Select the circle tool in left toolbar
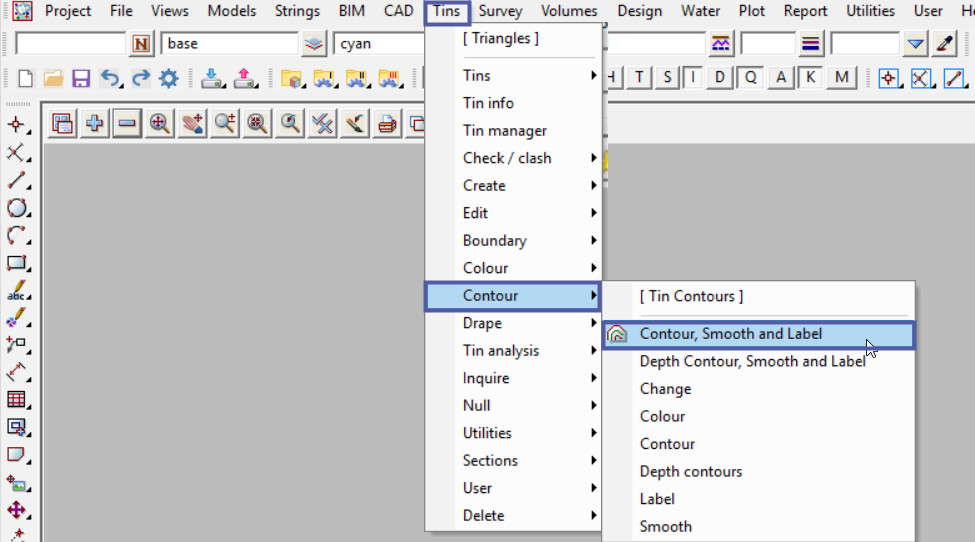 pyautogui.click(x=17, y=208)
